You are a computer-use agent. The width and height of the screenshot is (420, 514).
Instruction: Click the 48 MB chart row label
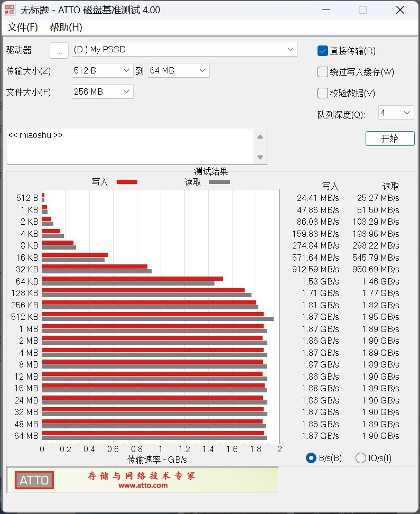pos(26,424)
